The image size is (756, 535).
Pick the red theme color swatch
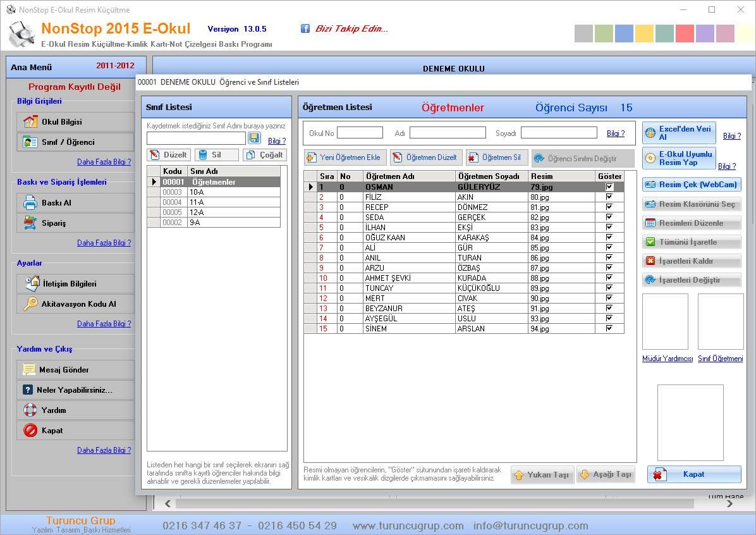click(x=685, y=34)
